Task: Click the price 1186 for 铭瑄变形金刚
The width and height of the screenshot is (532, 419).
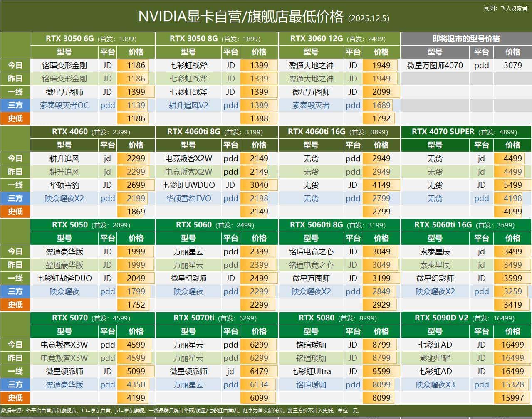Action: point(135,65)
